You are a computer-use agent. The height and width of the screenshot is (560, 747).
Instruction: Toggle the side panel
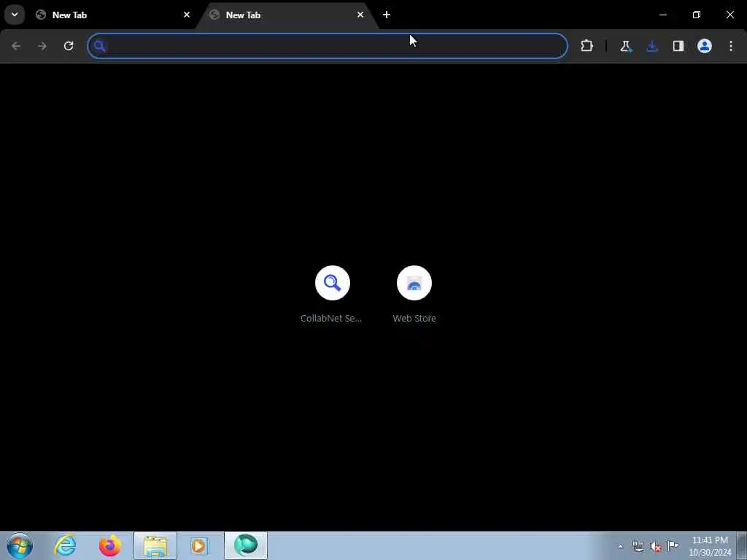pyautogui.click(x=678, y=46)
